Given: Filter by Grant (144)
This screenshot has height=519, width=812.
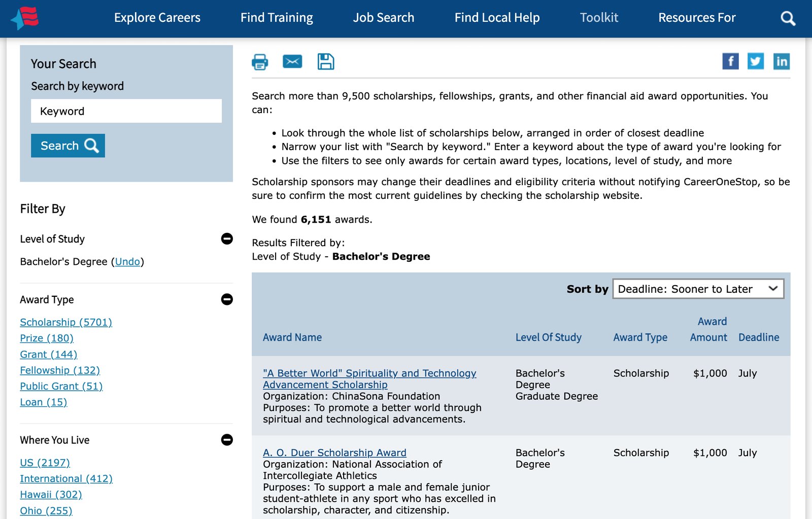Looking at the screenshot, I should (49, 354).
